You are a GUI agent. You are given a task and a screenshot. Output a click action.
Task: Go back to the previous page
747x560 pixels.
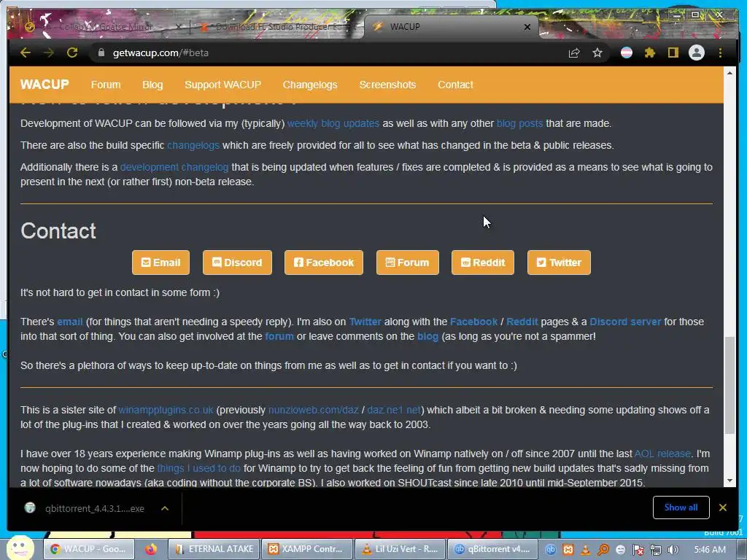[x=26, y=52]
